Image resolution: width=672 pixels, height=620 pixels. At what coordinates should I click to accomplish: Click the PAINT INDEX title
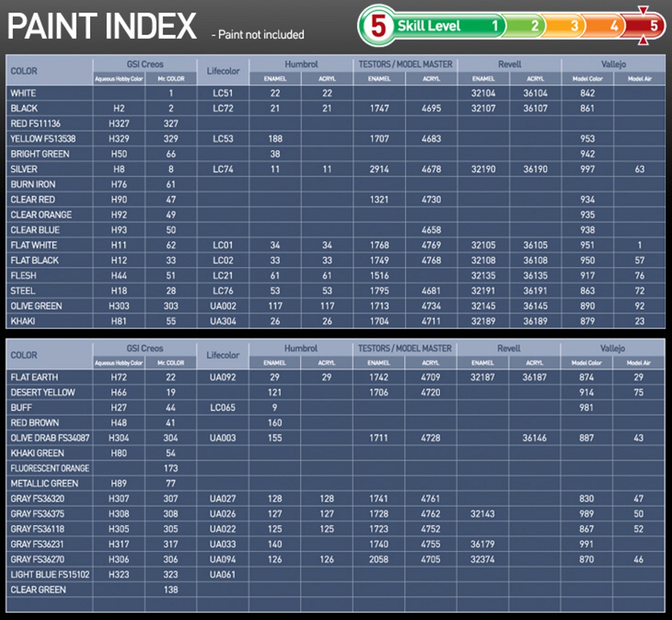click(102, 27)
